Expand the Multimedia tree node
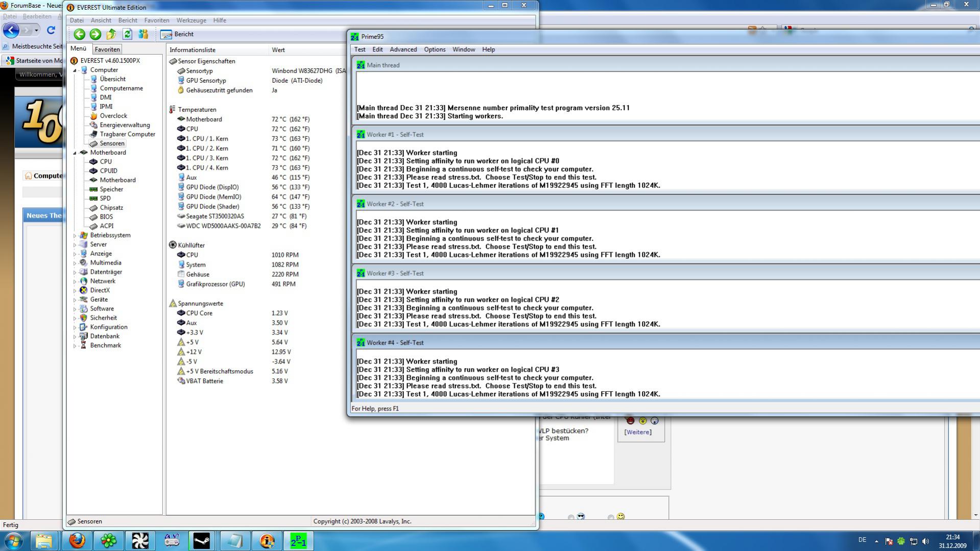The image size is (980, 551). coord(75,263)
